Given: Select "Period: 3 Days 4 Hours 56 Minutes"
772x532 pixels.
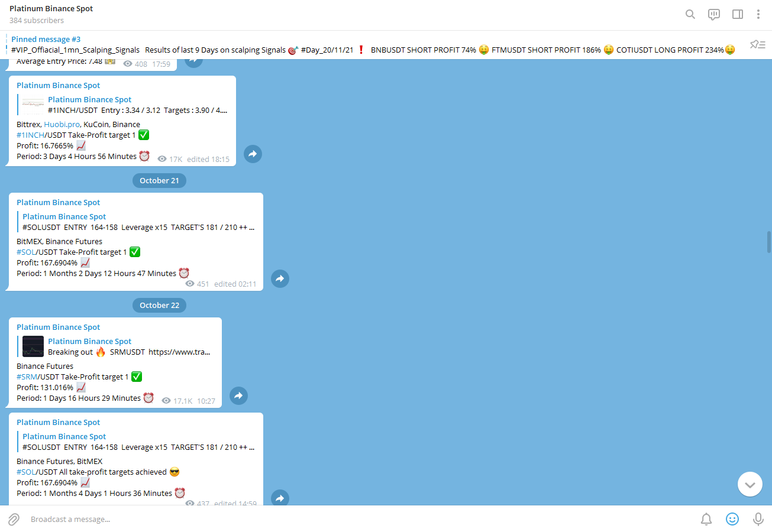Looking at the screenshot, I should click(76, 156).
